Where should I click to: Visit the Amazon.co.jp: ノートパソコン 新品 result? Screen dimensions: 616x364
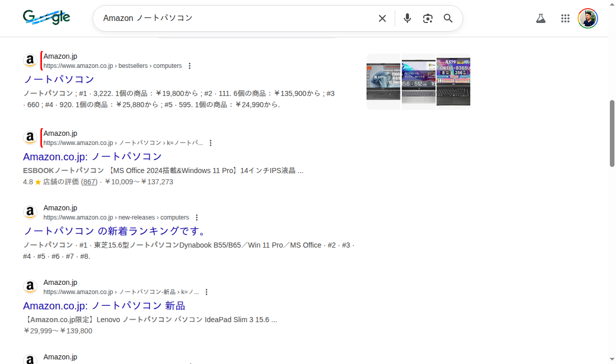104,305
